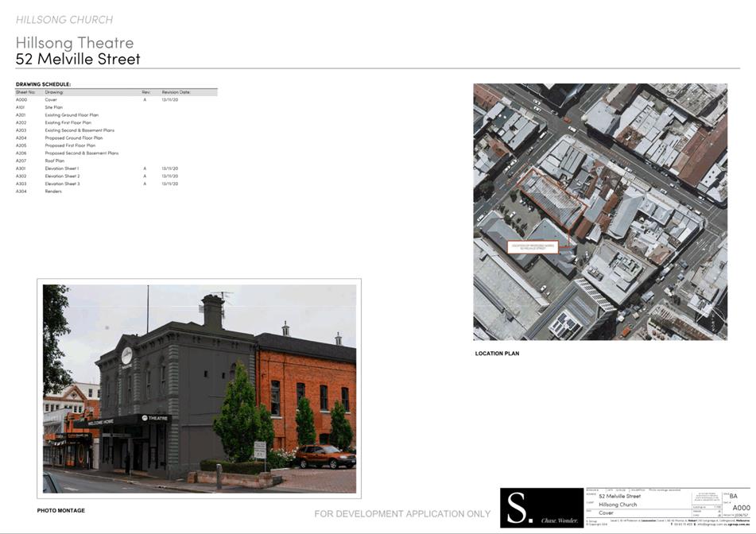Screen dimensions: 756x534
Task: Click the 'Revision Date:' column header
Action: (176, 92)
